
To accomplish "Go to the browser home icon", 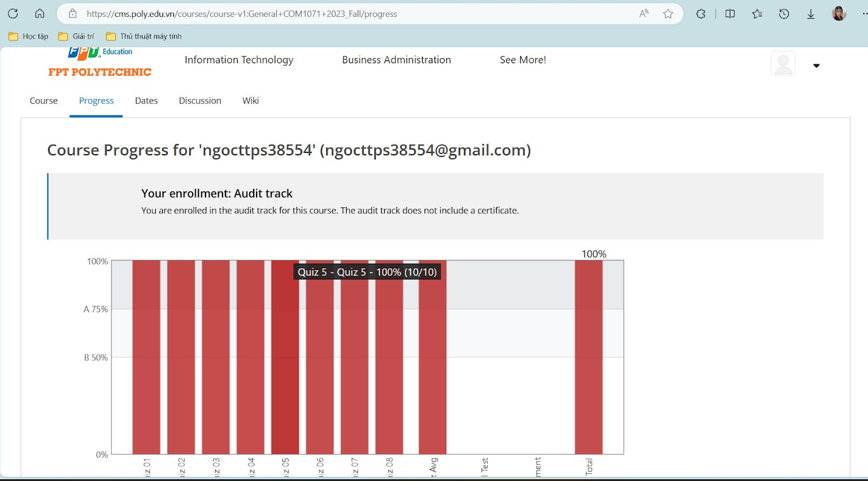I will click(40, 13).
